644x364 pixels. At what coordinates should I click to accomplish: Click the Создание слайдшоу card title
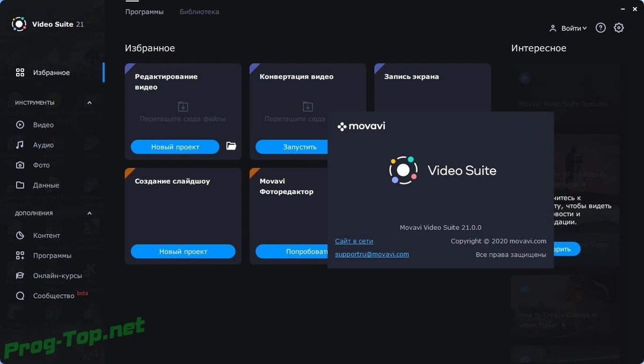pyautogui.click(x=172, y=181)
